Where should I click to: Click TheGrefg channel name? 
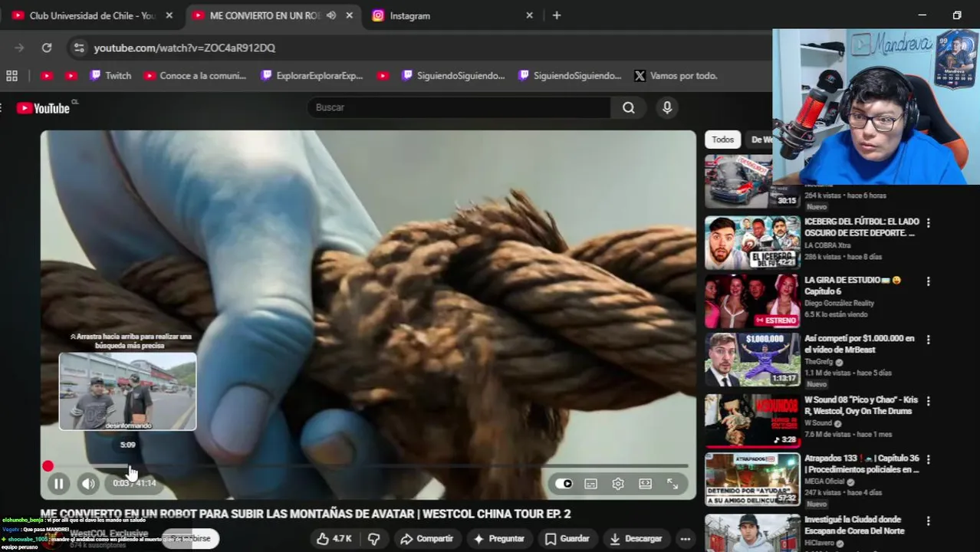pos(820,362)
